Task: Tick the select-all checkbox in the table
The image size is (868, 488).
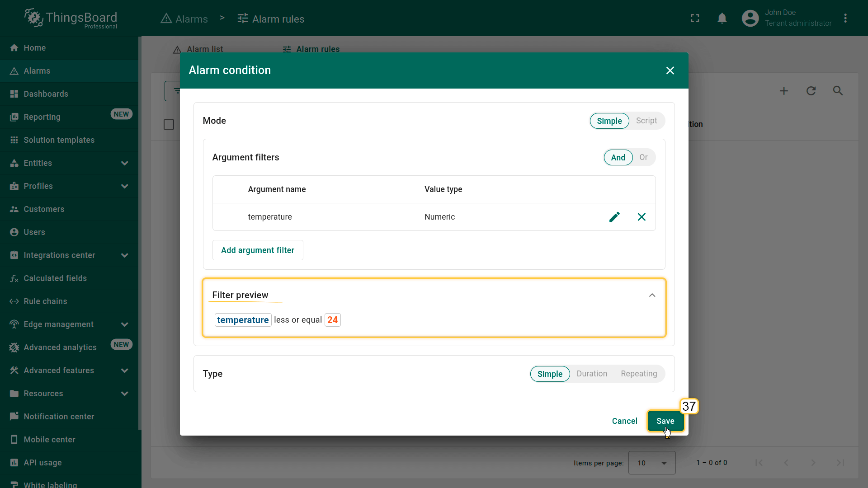Action: click(x=169, y=125)
